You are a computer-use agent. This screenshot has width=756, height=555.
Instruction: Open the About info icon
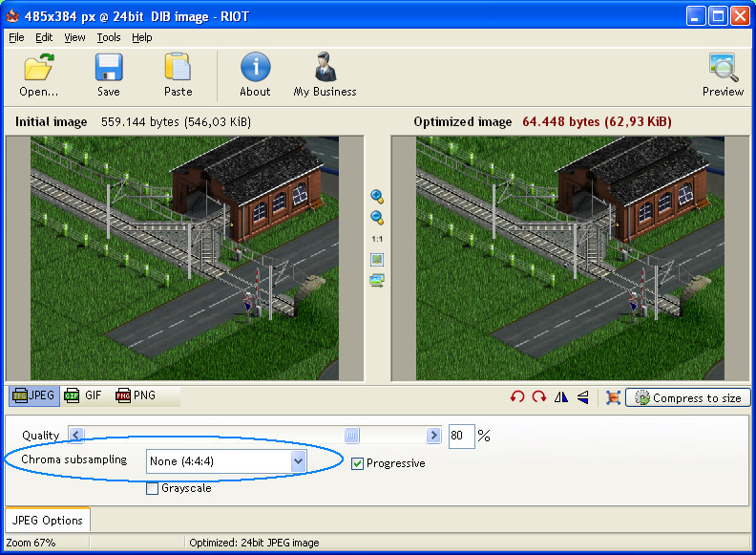pos(255,67)
